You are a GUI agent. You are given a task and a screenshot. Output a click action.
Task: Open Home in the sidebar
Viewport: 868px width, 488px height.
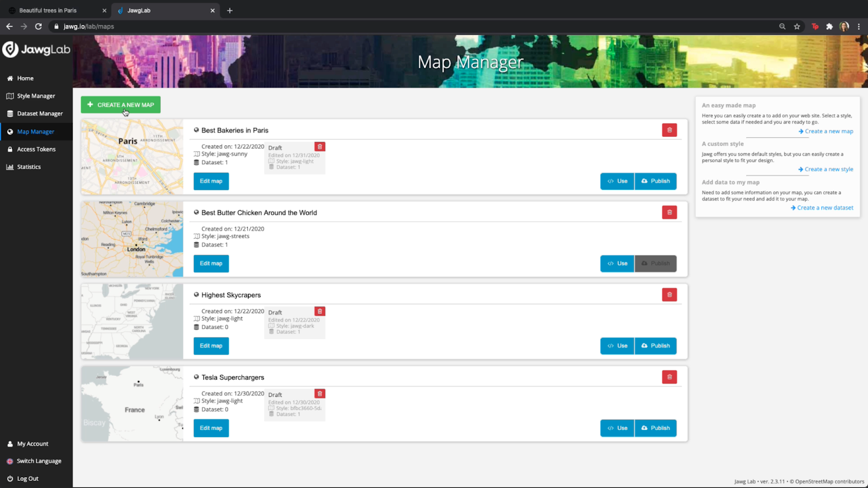pos(20,78)
